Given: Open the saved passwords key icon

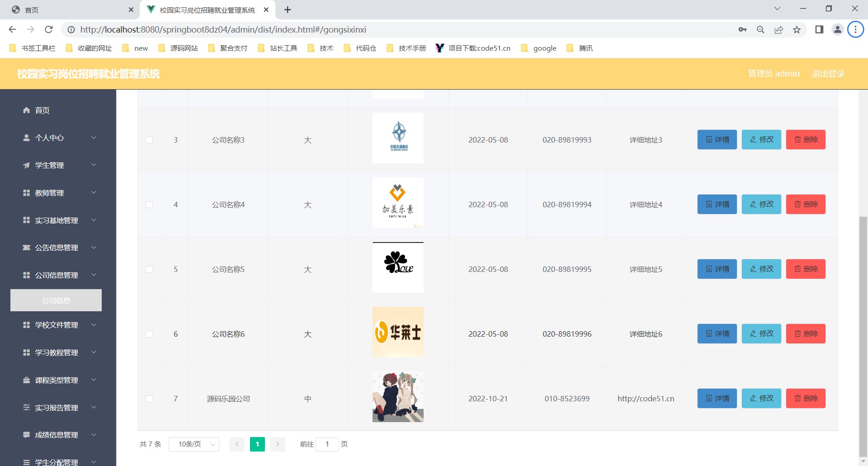Looking at the screenshot, I should [x=742, y=29].
